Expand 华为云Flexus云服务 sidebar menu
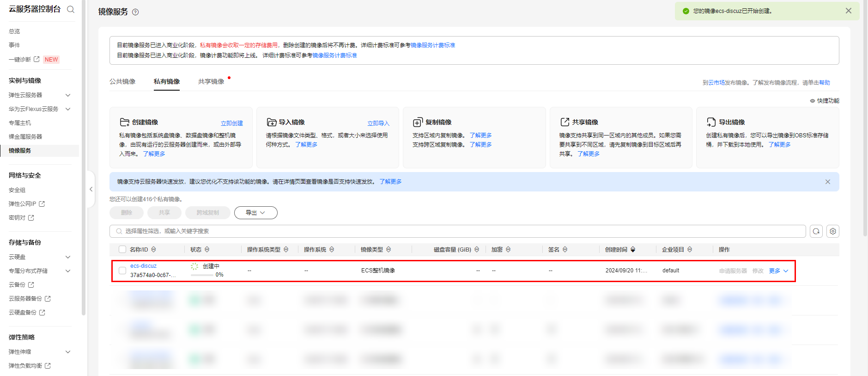868x376 pixels. [x=68, y=109]
